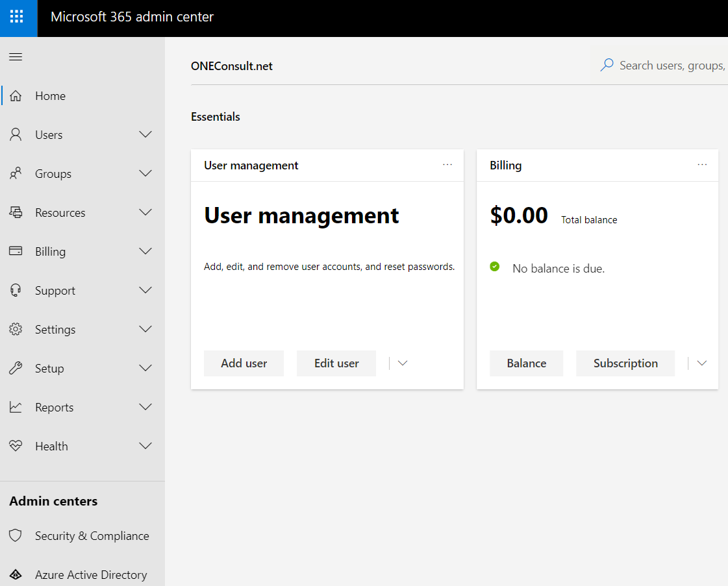The image size is (728, 586).
Task: Expand the Users menu chevron
Action: coord(145,134)
